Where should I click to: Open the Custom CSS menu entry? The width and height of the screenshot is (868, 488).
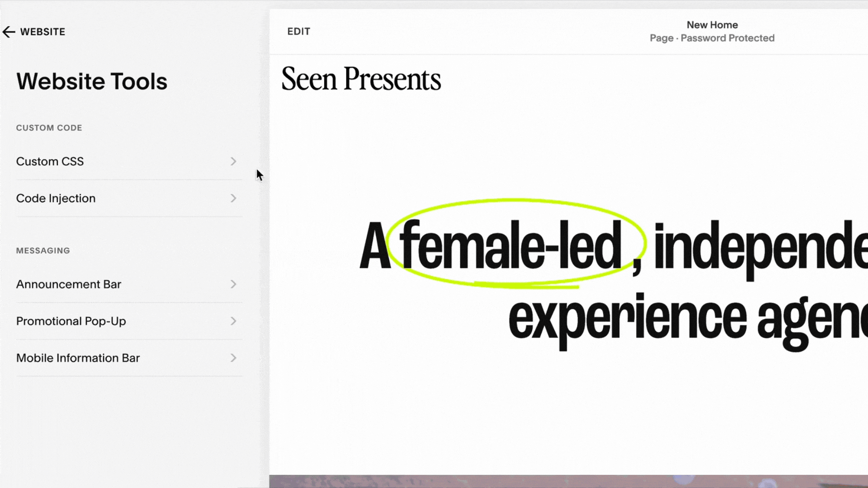(129, 161)
